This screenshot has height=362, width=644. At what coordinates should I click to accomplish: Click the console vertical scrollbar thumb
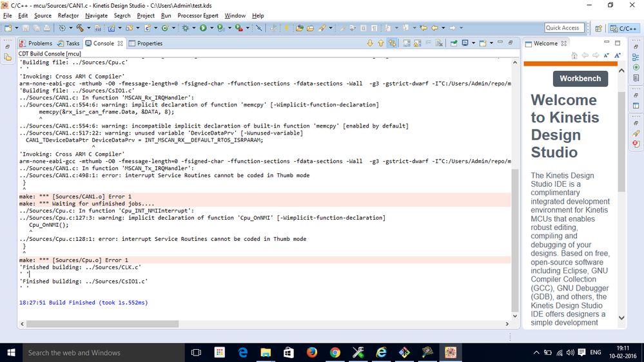(515, 240)
